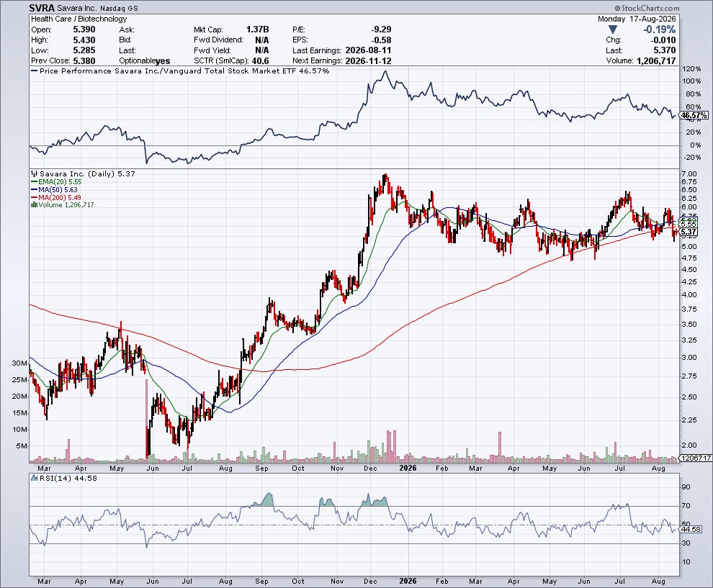This screenshot has height=588, width=713.
Task: Click the Savara Inc. (Daily) 5.37 legend
Action: coord(84,173)
